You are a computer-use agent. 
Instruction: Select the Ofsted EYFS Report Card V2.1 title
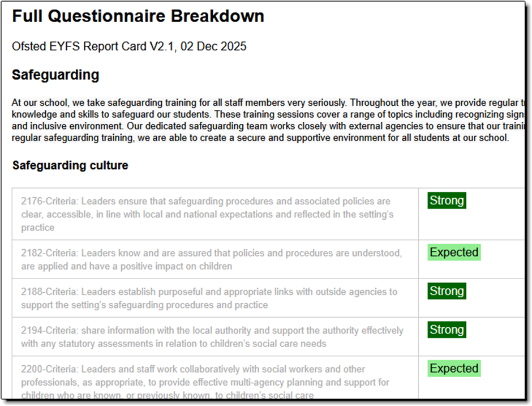coord(86,46)
